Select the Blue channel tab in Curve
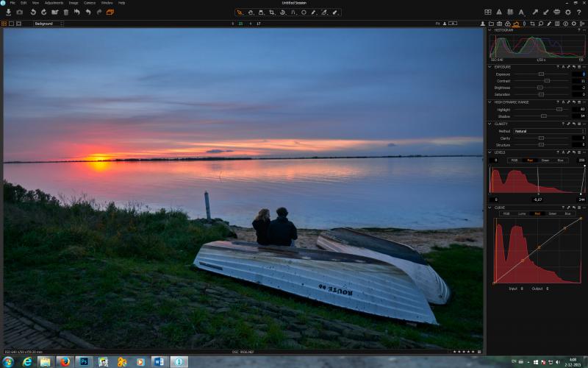588x368 pixels. [x=567, y=213]
